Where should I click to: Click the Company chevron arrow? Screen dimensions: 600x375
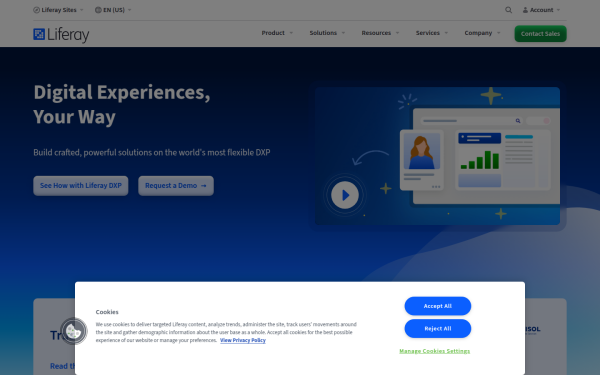[499, 33]
